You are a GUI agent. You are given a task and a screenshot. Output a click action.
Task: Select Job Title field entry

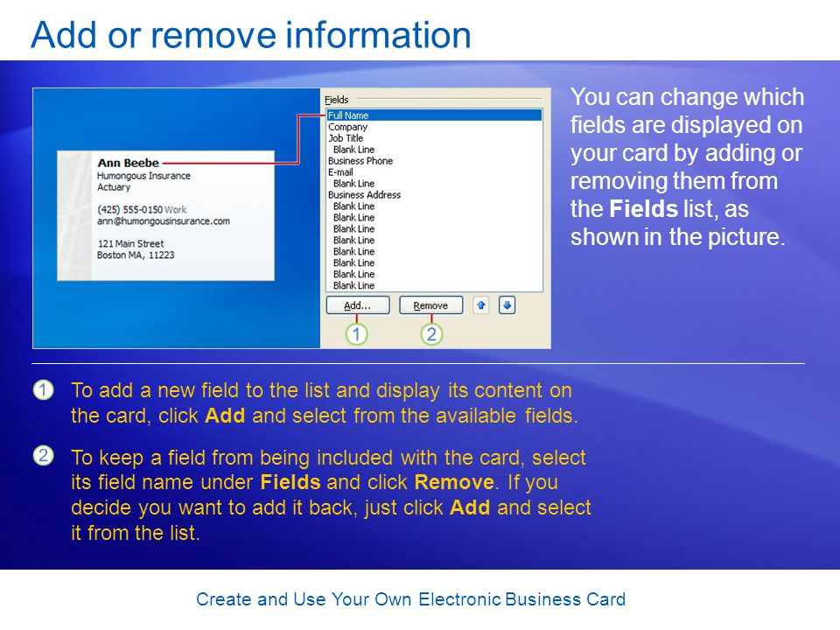click(434, 138)
